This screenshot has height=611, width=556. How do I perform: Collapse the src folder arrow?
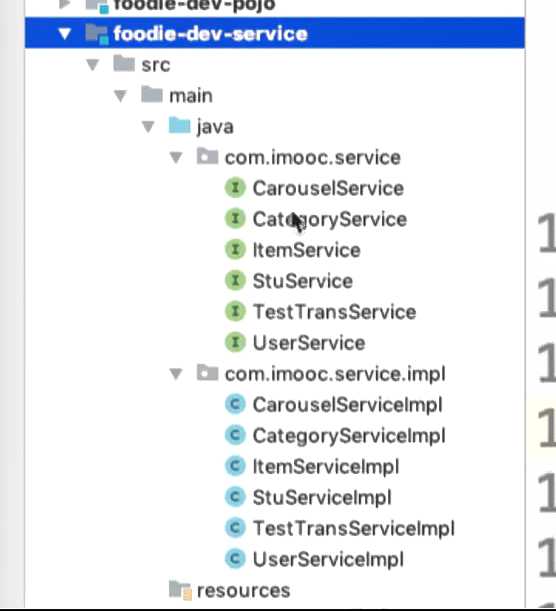pos(93,65)
